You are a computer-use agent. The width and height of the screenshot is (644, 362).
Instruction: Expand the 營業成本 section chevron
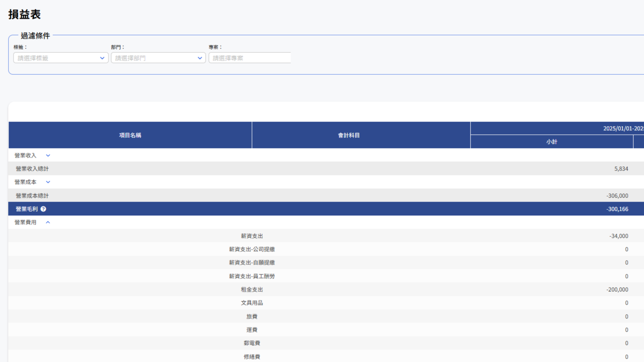coord(48,182)
